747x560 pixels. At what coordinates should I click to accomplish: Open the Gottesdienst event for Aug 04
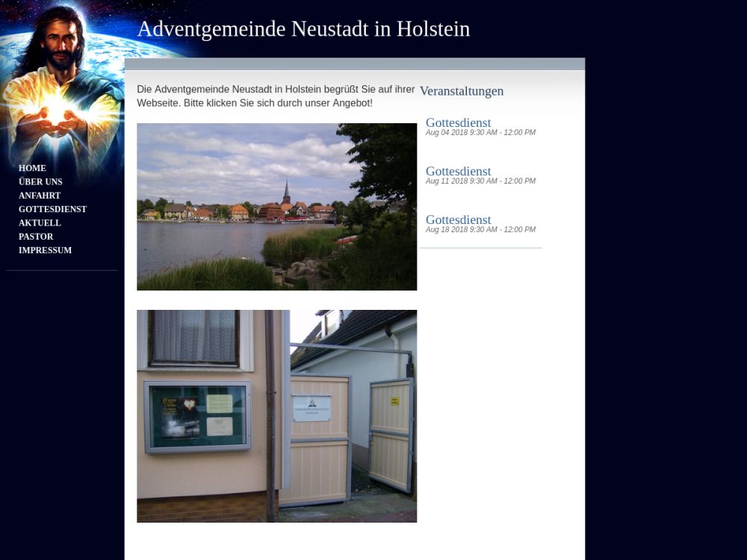pyautogui.click(x=458, y=122)
